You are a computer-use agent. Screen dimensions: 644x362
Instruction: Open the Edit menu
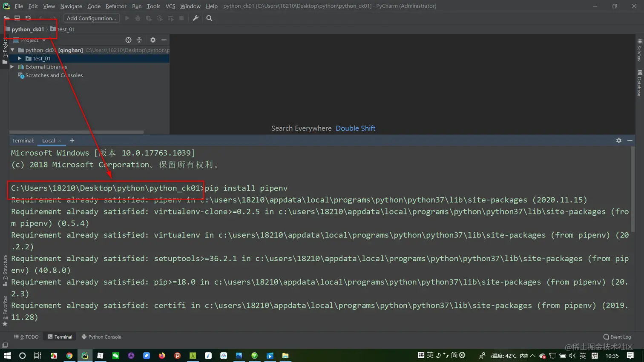pyautogui.click(x=33, y=6)
